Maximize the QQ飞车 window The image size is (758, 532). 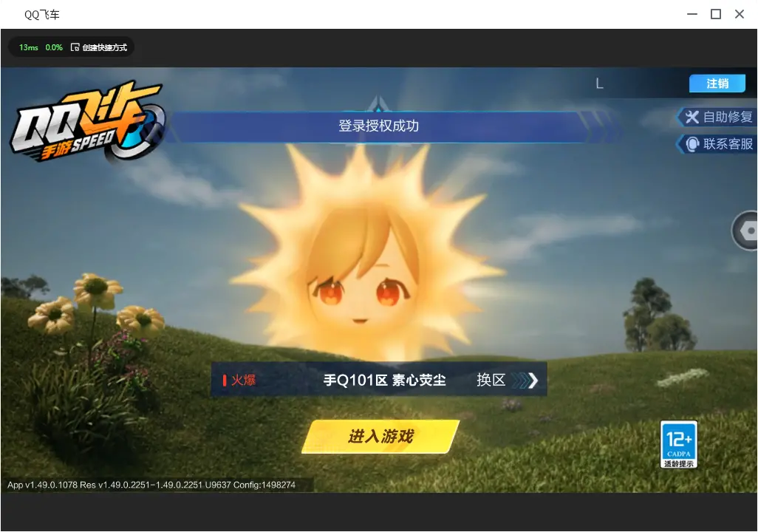(x=716, y=15)
